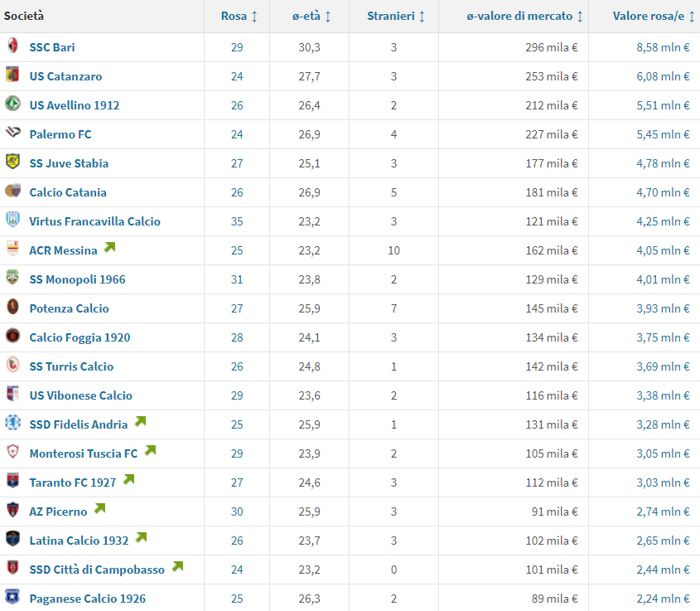Click squad size 30 for AZ Picerno
700x611 pixels.
[237, 512]
